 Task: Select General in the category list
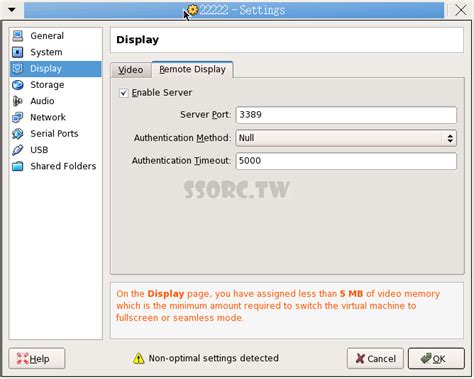tap(47, 36)
